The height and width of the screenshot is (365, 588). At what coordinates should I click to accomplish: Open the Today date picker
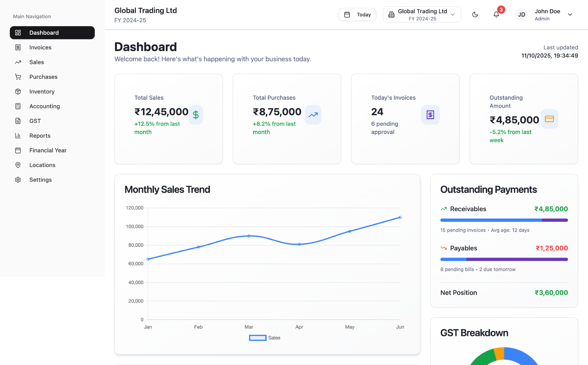pyautogui.click(x=357, y=15)
